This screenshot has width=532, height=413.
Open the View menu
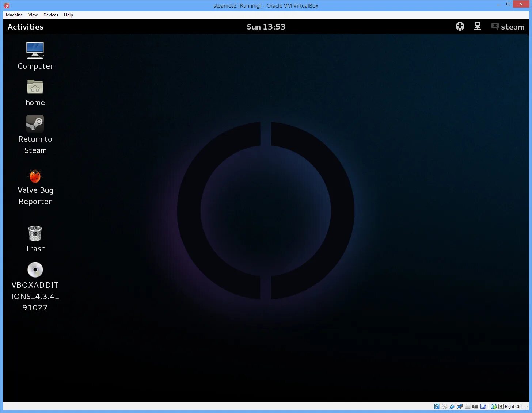pos(33,15)
